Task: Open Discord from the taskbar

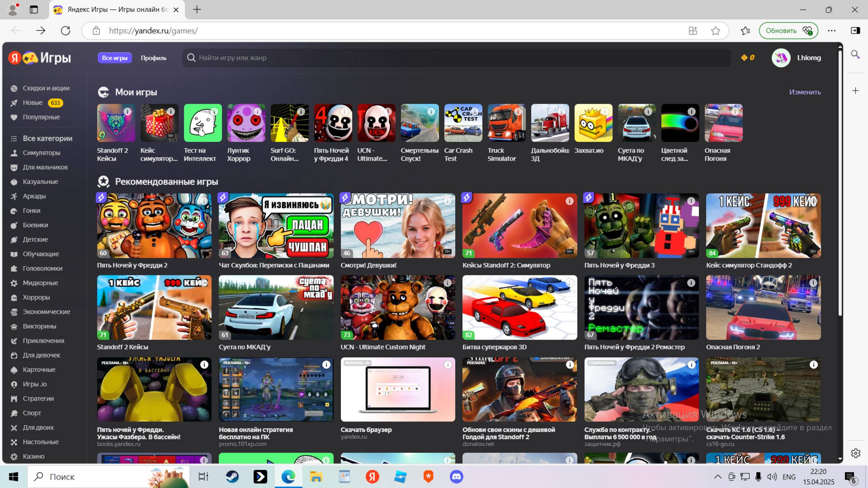Action: pos(456,477)
